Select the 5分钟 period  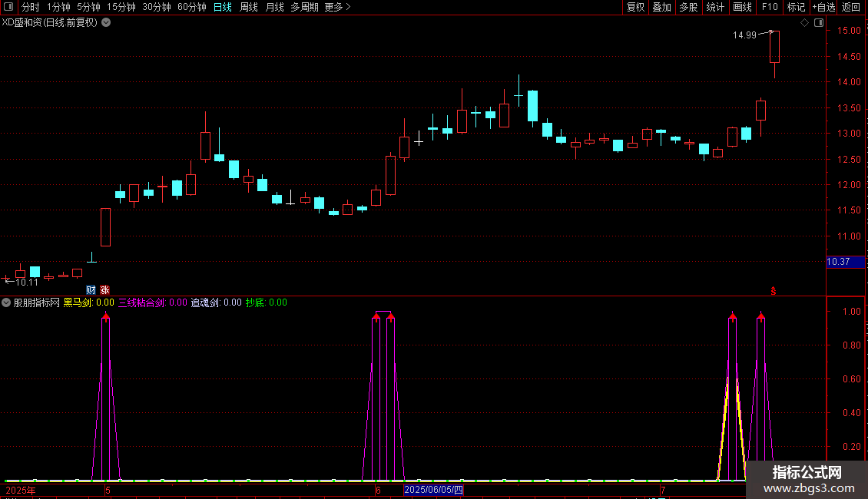click(88, 7)
